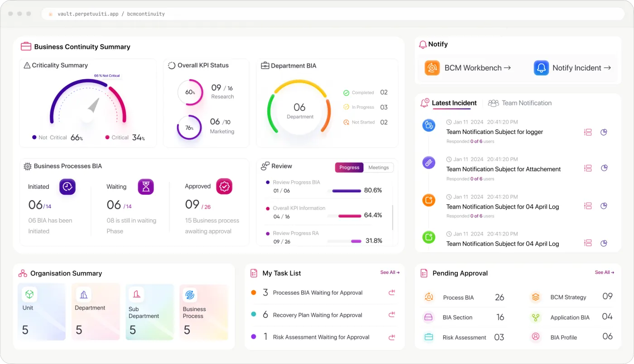Open list view for Attachement notification
This screenshot has width=634, height=364.
coord(588,168)
